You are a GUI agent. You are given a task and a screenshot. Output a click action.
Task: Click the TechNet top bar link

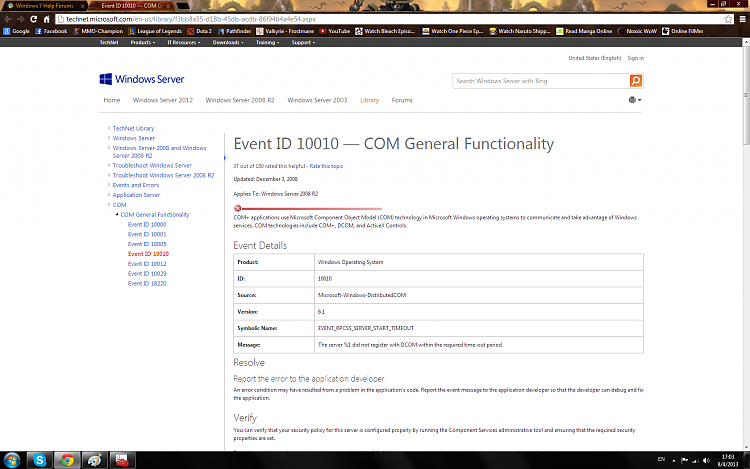coord(109,43)
